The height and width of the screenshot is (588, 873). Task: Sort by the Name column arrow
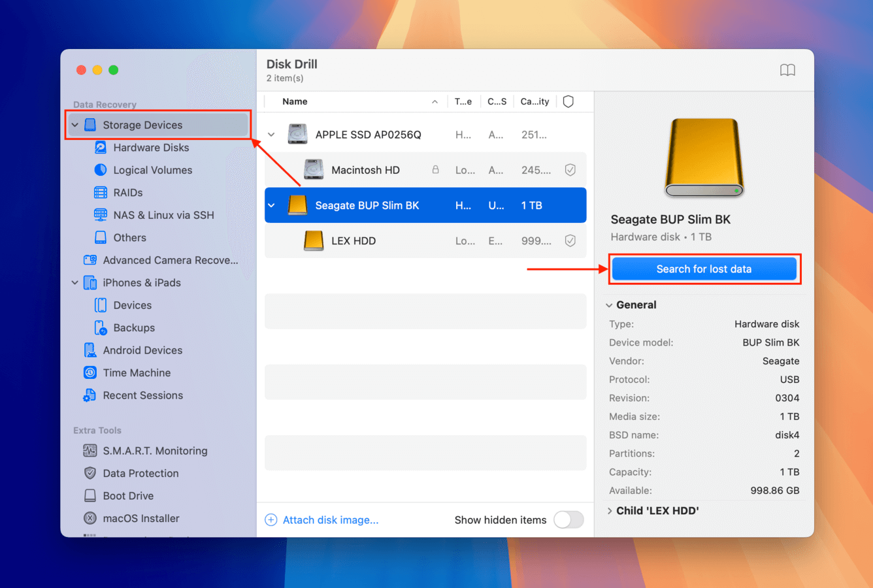435,102
